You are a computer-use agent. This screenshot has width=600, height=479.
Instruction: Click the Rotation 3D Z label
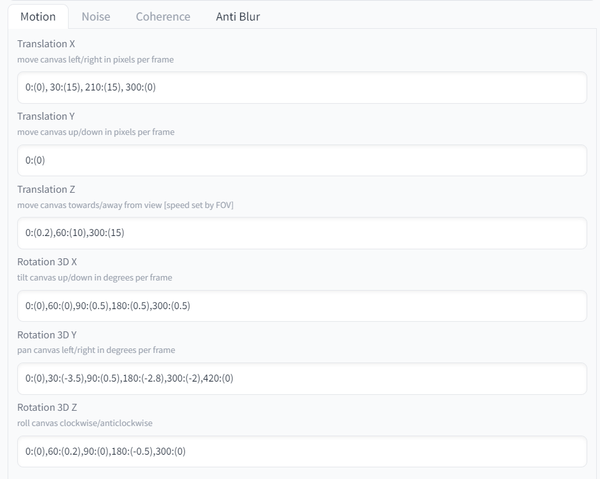[47, 407]
